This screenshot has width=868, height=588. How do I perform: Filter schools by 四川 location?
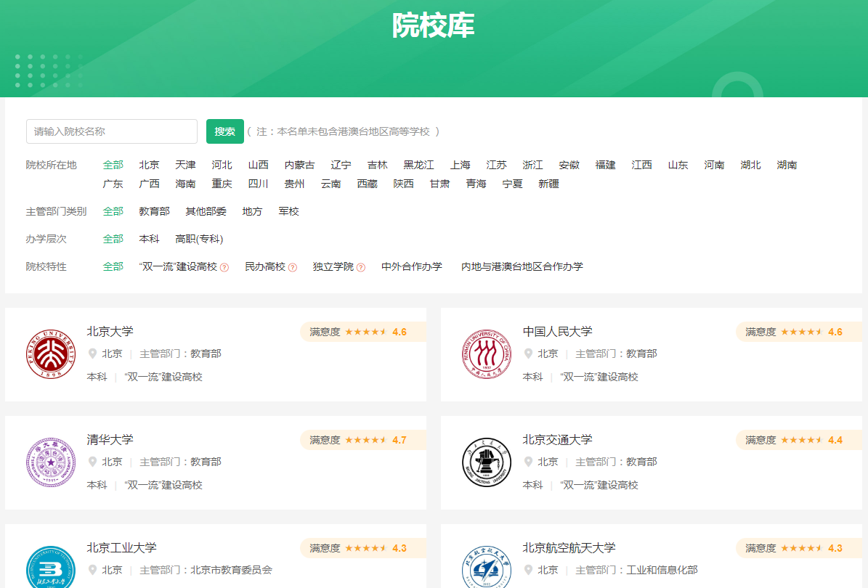[258, 184]
